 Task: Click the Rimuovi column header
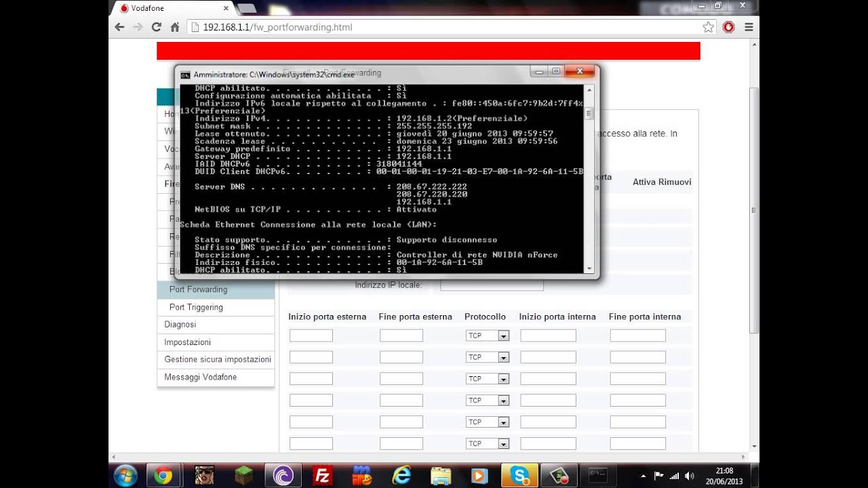coord(675,182)
